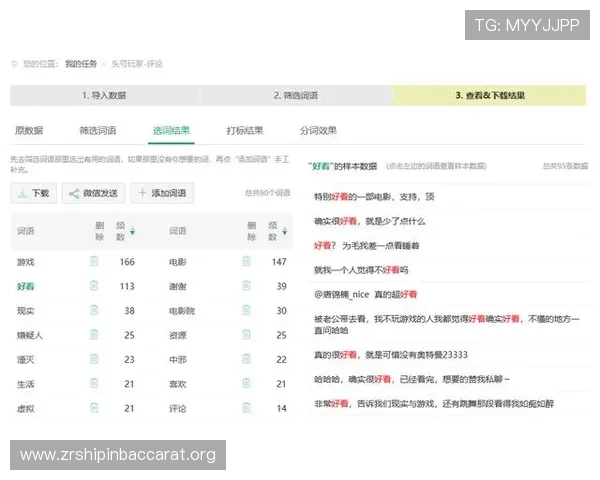Delete the word 游戏 with its trash icon
The width and height of the screenshot is (600, 480).
pos(94,261)
